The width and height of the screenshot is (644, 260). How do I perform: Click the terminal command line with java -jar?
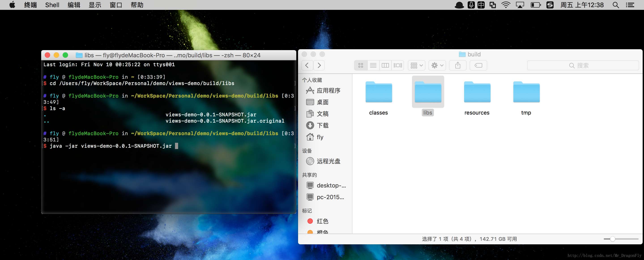[x=111, y=146]
